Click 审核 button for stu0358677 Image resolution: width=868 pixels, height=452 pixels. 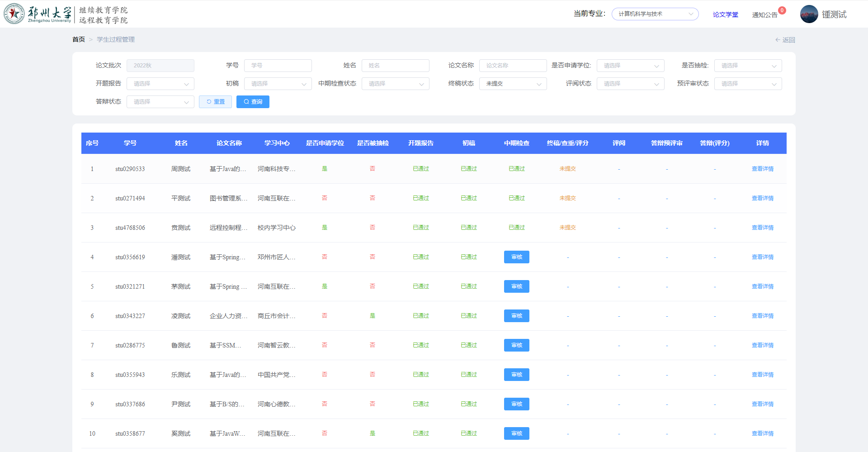517,433
